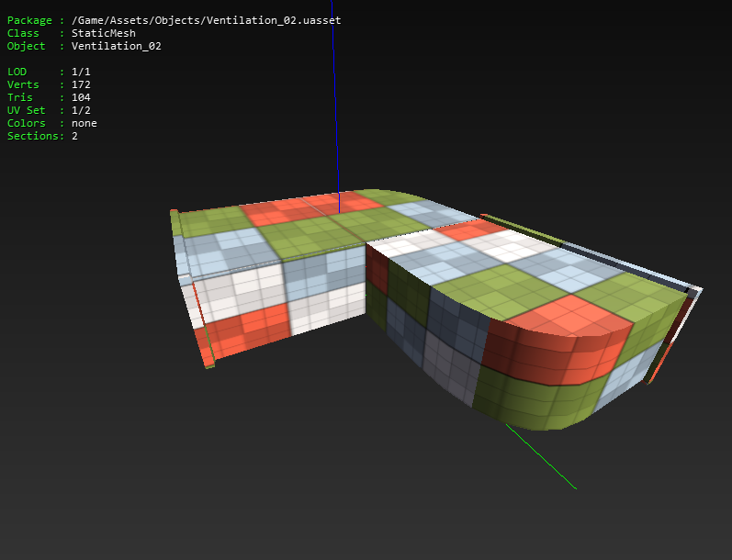Click the Sections value 2
Image resolution: width=732 pixels, height=560 pixels.
74,136
